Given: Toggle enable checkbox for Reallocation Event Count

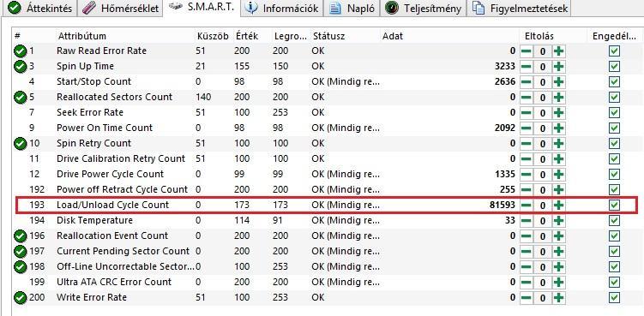Looking at the screenshot, I should point(615,236).
